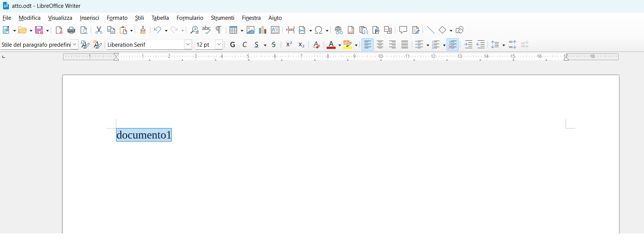644x242 pixels.
Task: Open Find and Replace icon
Action: coord(194,30)
